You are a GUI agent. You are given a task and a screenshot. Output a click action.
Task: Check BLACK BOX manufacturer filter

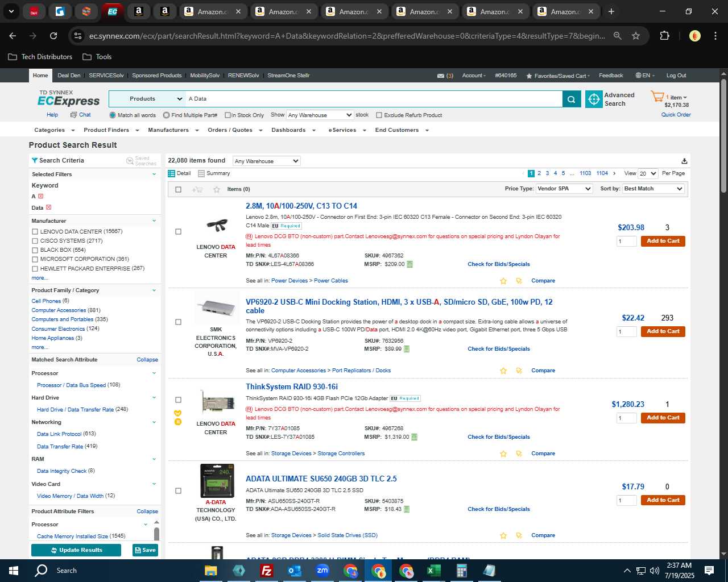35,250
